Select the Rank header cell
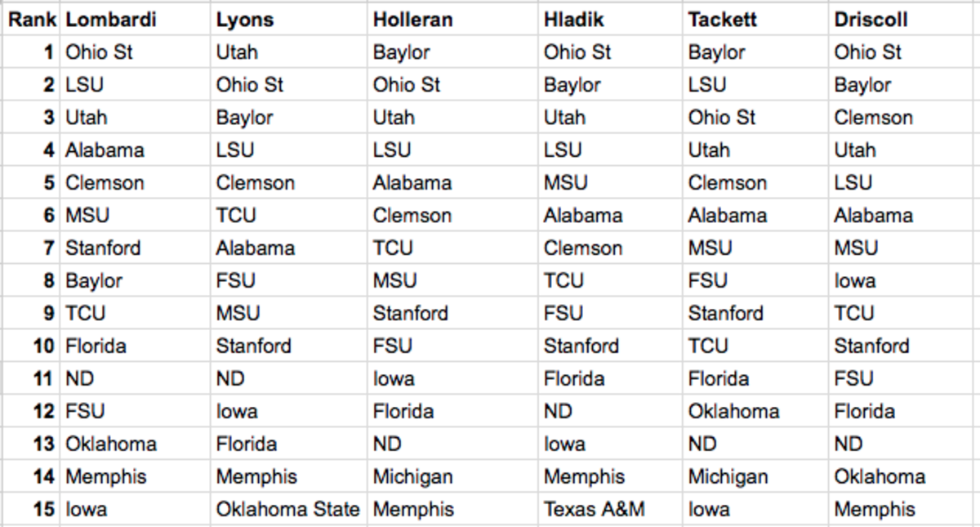Viewport: 980px width, 527px height. click(x=32, y=19)
